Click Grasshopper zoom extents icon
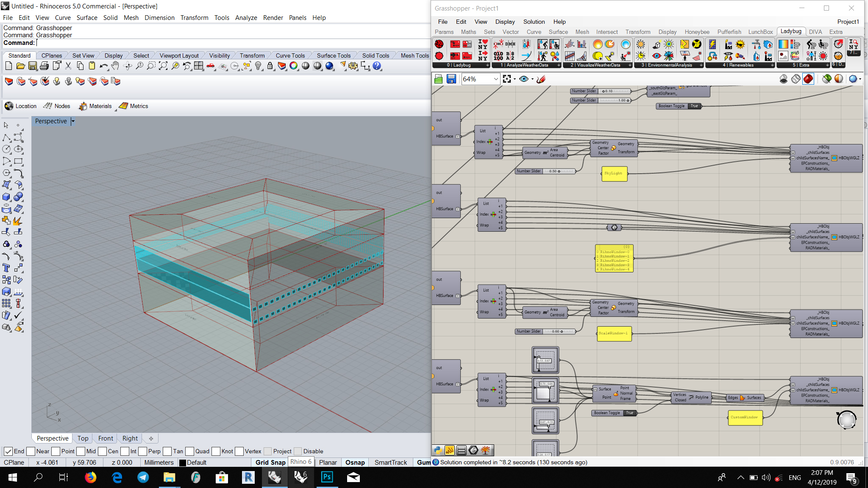The image size is (868, 488). coord(507,79)
